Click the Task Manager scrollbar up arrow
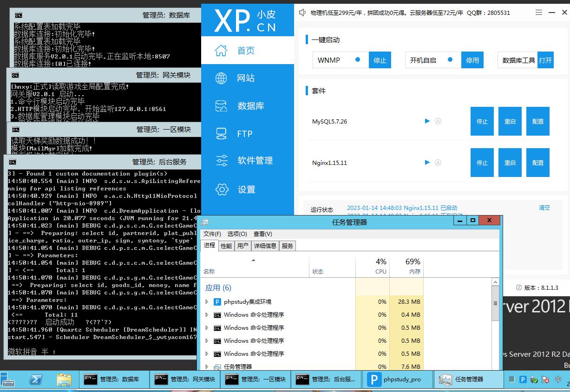 [x=496, y=282]
